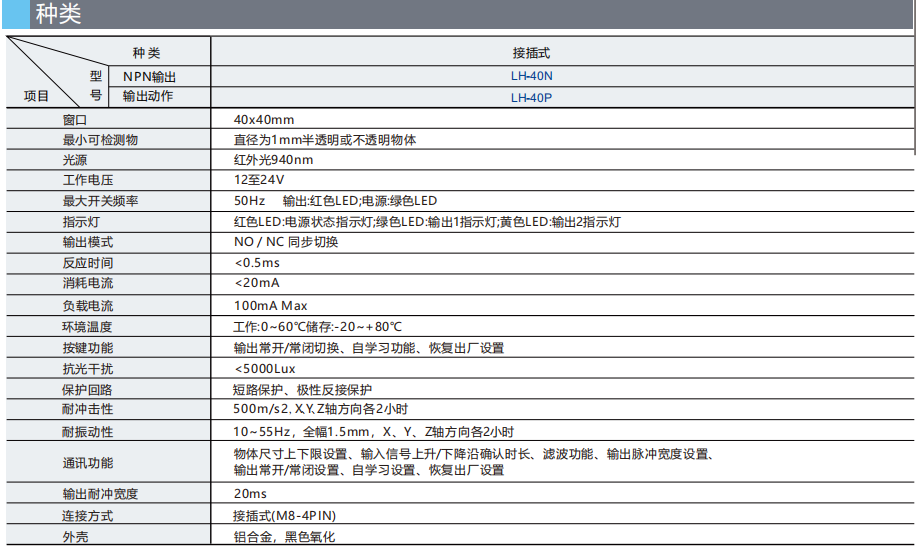The width and height of the screenshot is (916, 547).
Task: Click the NPN输出 row label
Action: 150,76
